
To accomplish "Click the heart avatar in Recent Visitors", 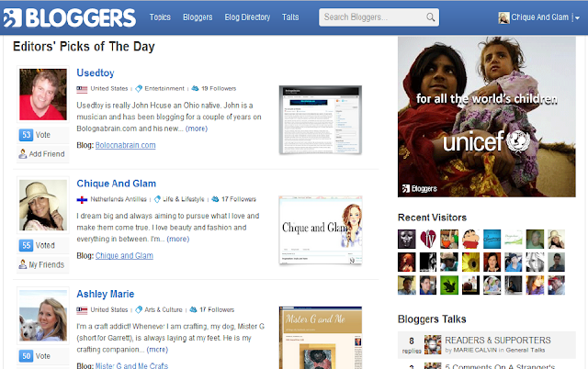I will click(x=428, y=239).
